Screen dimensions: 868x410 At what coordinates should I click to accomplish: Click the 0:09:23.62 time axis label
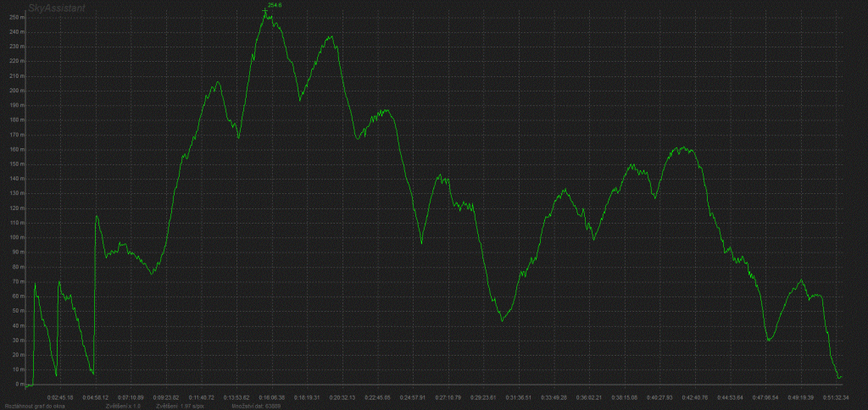(x=166, y=396)
